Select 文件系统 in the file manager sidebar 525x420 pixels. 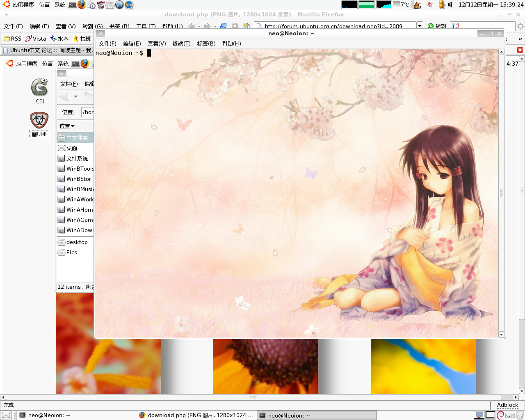tap(75, 158)
